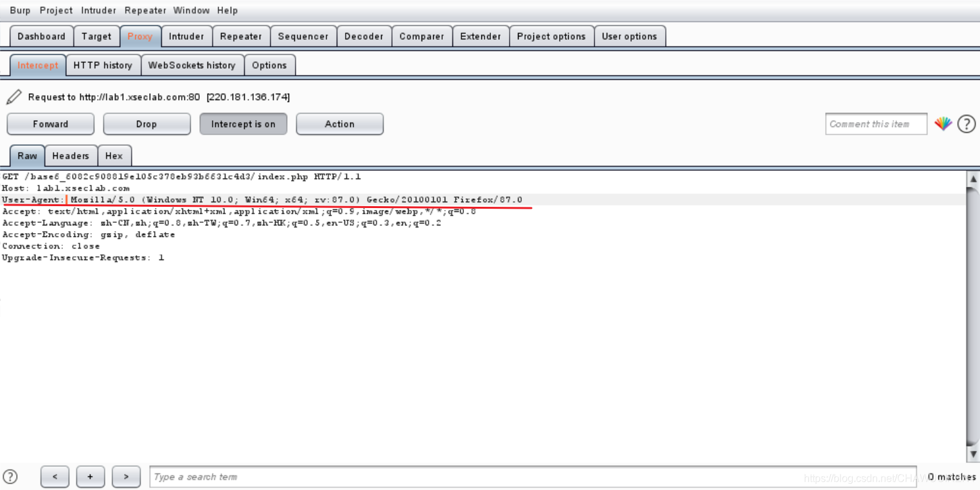Open the Window menu
Image resolution: width=980 pixels, height=490 pixels.
coord(192,10)
